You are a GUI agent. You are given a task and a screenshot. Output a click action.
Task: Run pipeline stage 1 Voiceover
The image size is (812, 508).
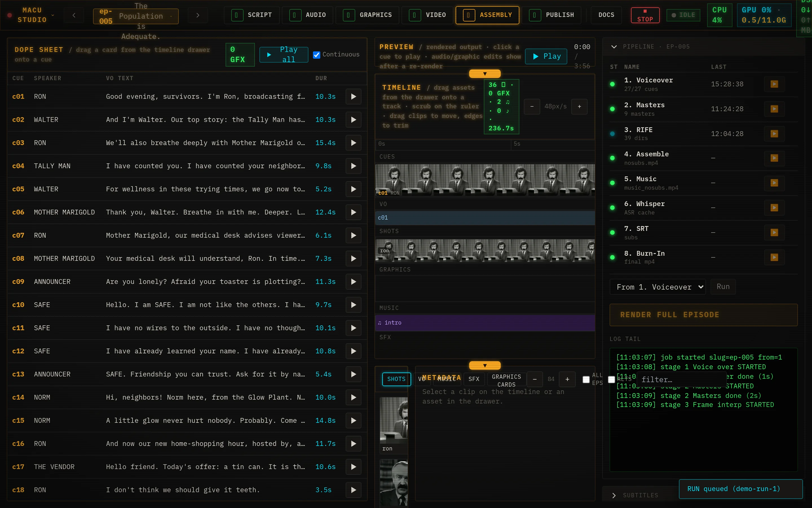(774, 84)
